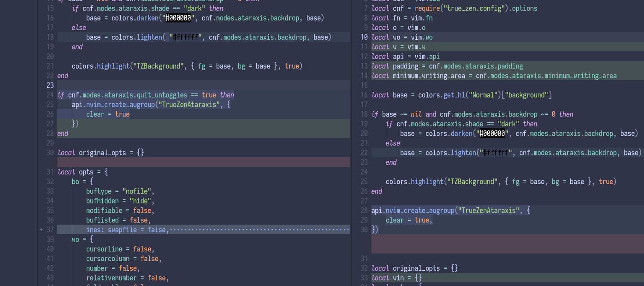Viewport: 644px width, 286px height.
Task: Click "cursorline = false," line
Action: point(120,249)
